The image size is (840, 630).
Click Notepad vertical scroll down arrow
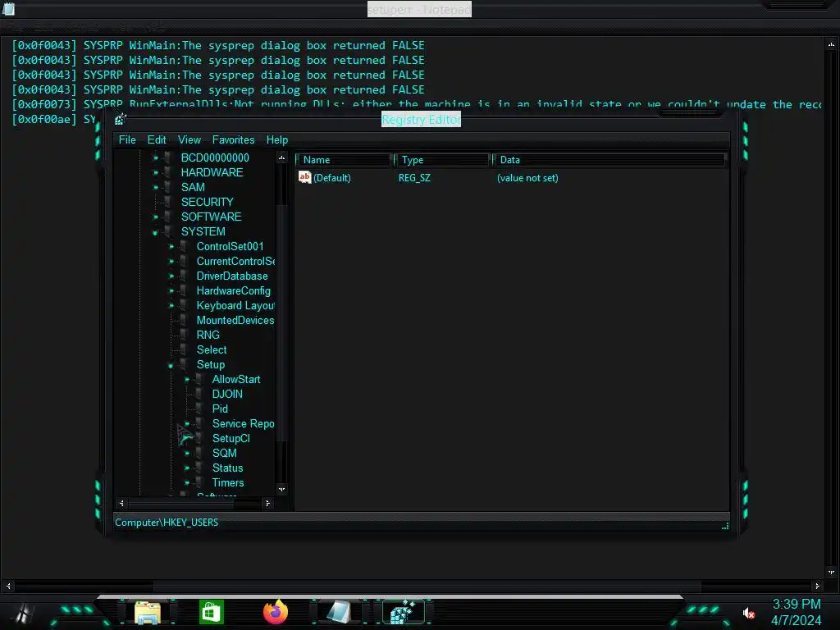pos(831,572)
